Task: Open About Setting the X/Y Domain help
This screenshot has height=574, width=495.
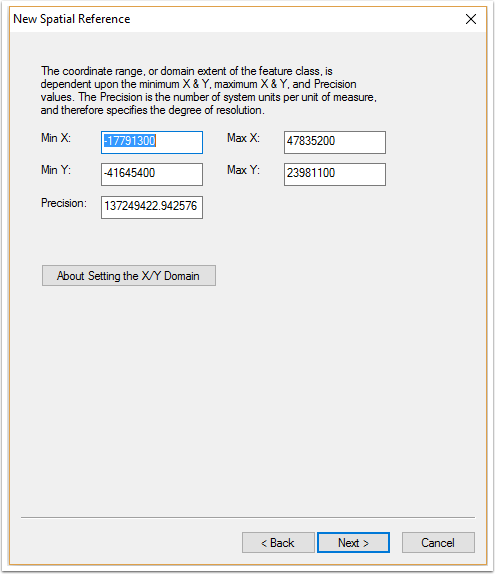Action: (129, 276)
